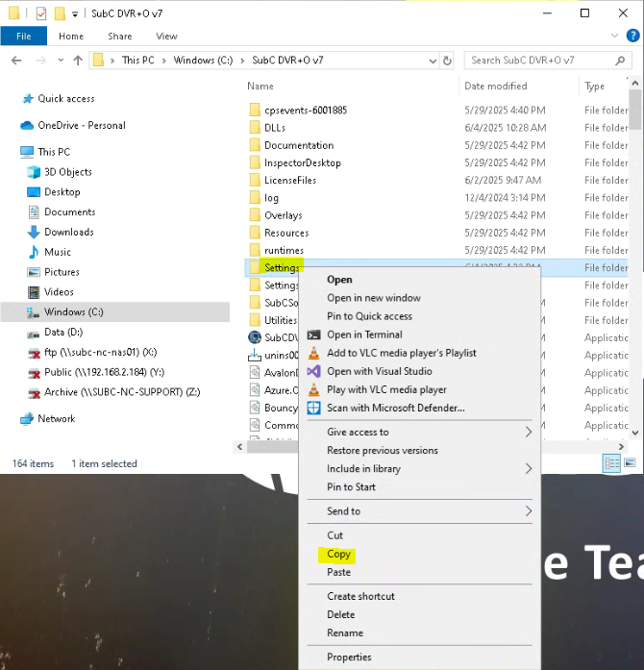Click the Open in Terminal icon
The height and width of the screenshot is (670, 644).
313,335
